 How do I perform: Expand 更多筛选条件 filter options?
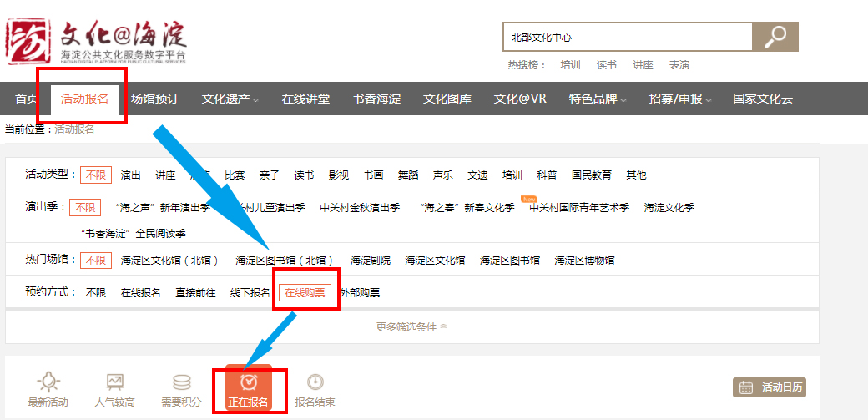[411, 326]
